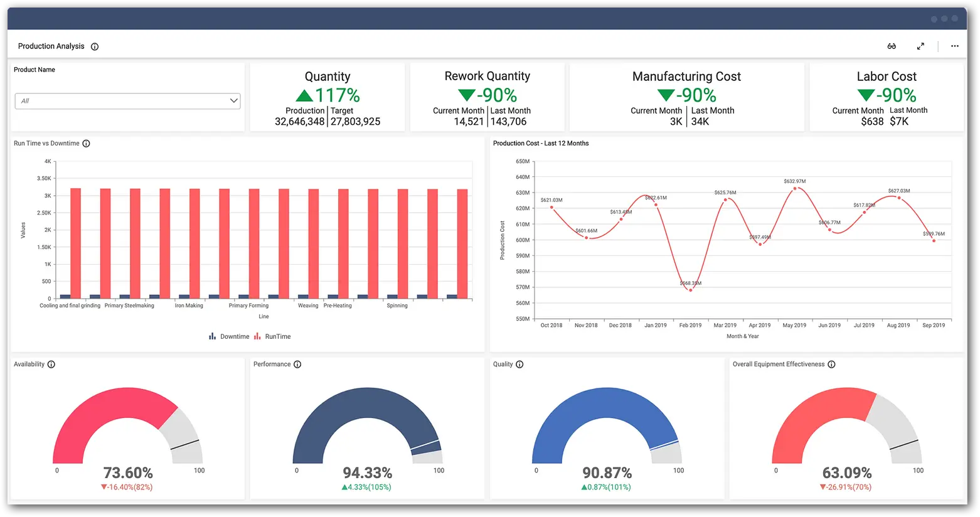Toggle Downtime series in chart legend
This screenshot has width=980, height=517.
click(x=229, y=337)
